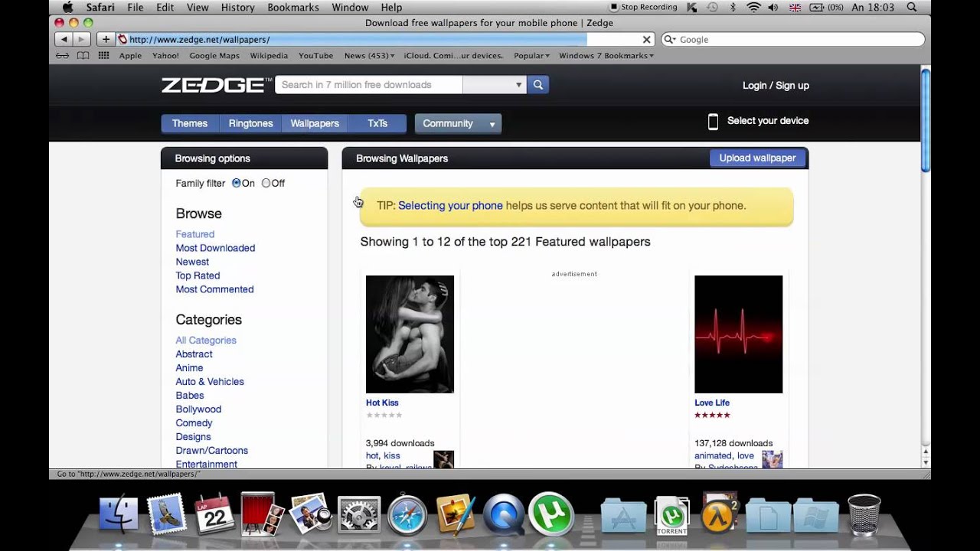The width and height of the screenshot is (980, 551).
Task: Click the Upload wallpaper button
Action: (757, 158)
